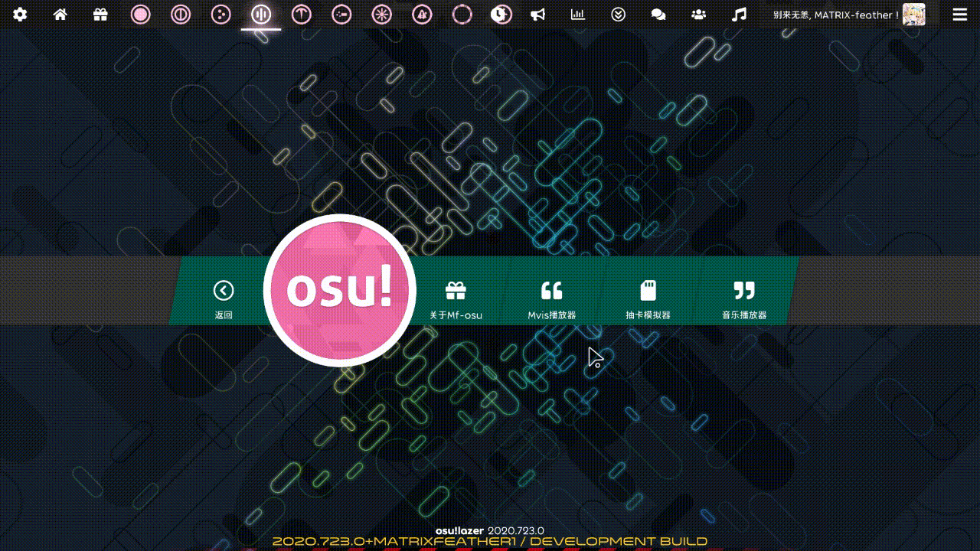Open the music note now-playing icon
Image resolution: width=980 pixels, height=551 pixels.
click(739, 15)
